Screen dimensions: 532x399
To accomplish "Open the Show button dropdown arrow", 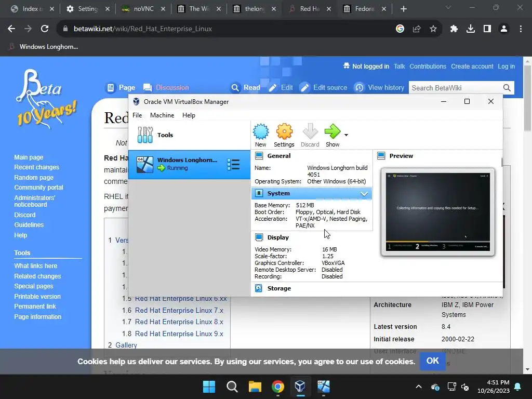I will [346, 135].
